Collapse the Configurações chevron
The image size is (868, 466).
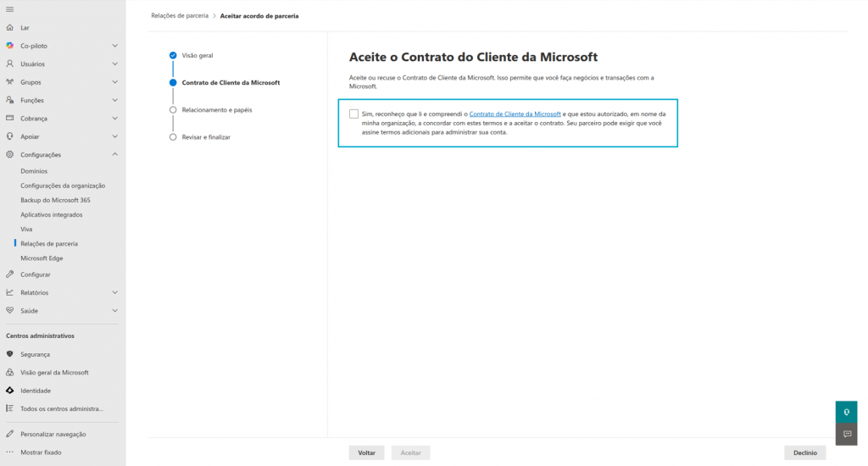(114, 154)
